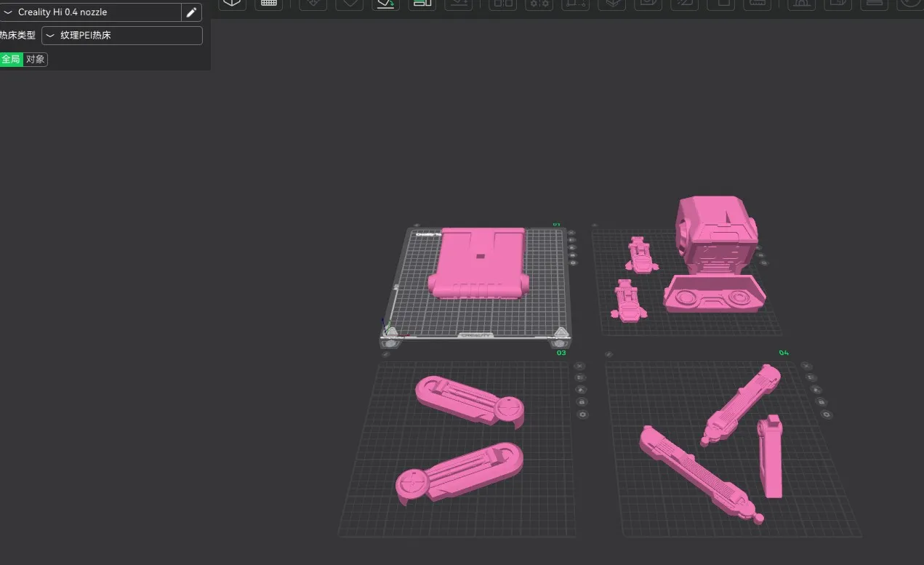Image resolution: width=924 pixels, height=565 pixels.
Task: Click the rename icon beside plate 03
Action: pyautogui.click(x=386, y=355)
